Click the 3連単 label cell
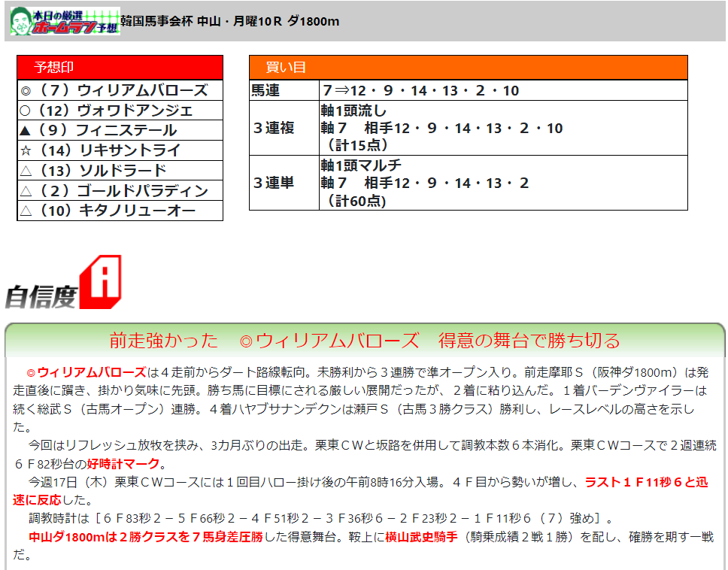Screen dimensions: 728x570 click(284, 183)
